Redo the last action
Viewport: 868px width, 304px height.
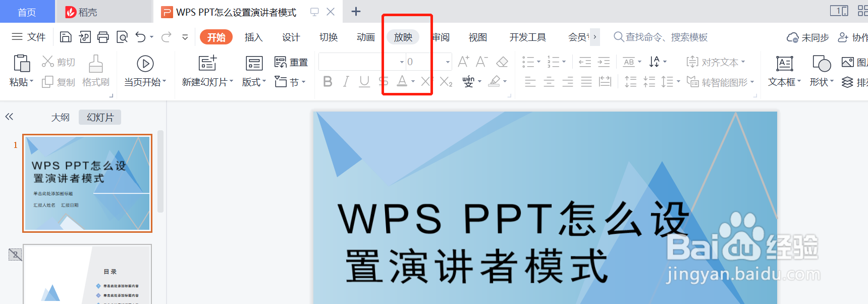coord(166,37)
